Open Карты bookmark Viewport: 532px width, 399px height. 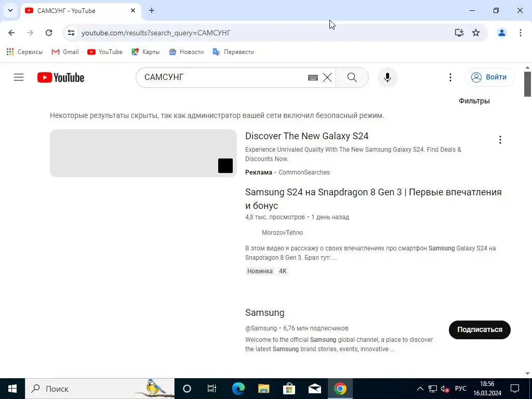(145, 52)
